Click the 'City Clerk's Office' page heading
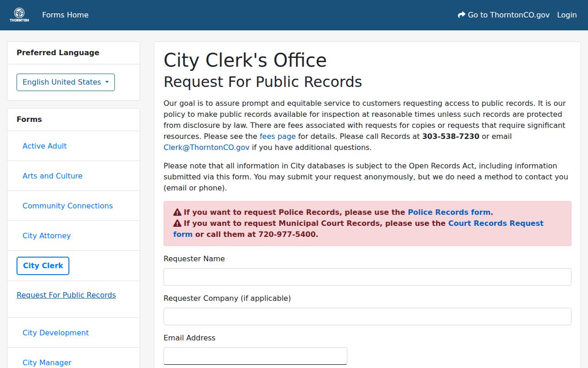Viewport: 588px width, 368px height. pyautogui.click(x=245, y=60)
